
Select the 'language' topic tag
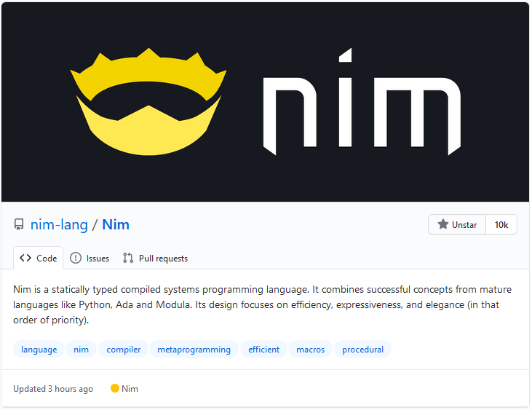point(39,350)
